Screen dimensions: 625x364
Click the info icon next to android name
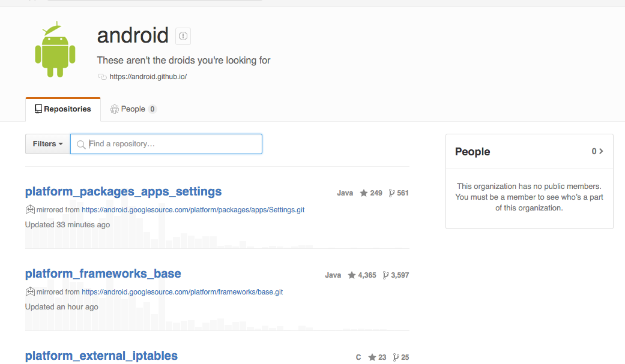[x=182, y=36]
